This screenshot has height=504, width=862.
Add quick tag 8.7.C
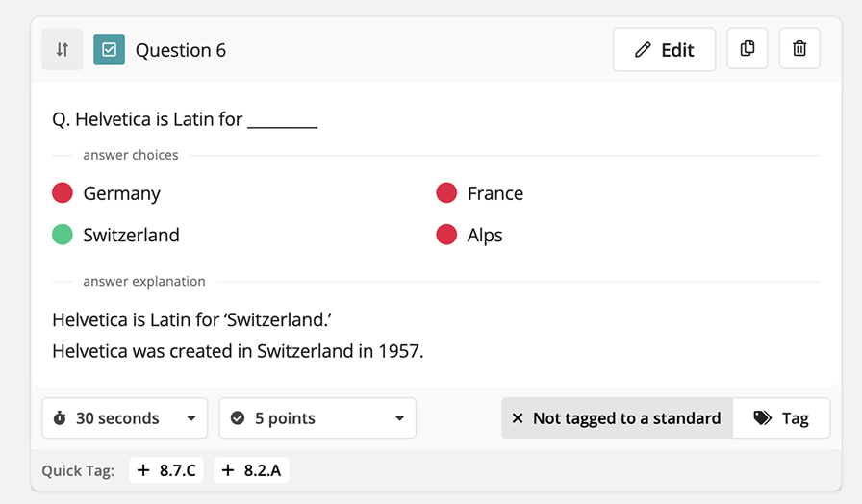click(x=166, y=470)
